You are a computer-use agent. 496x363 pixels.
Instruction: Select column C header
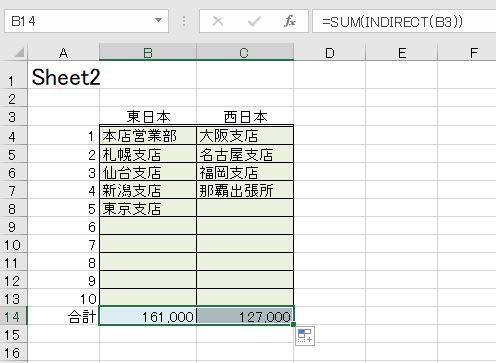(x=245, y=53)
